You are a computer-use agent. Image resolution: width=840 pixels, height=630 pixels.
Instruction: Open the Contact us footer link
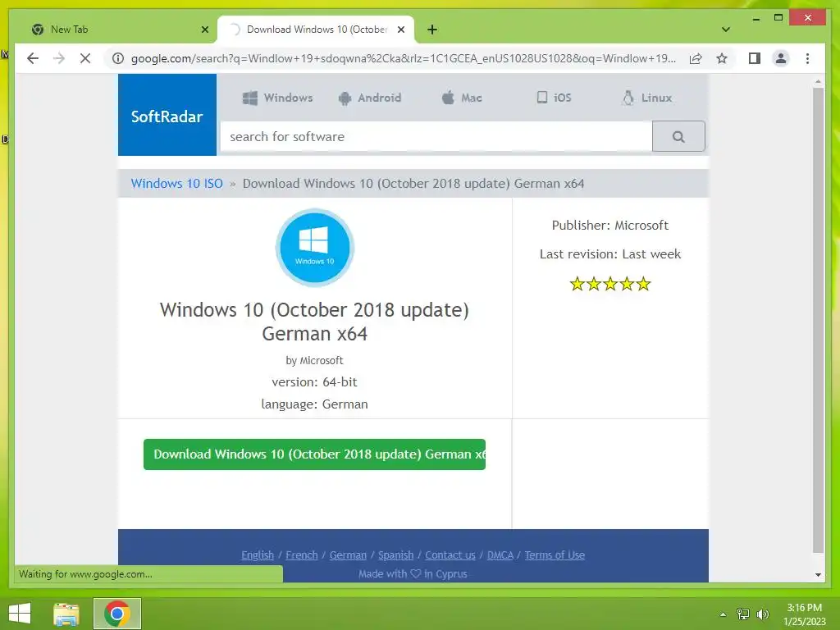[450, 555]
